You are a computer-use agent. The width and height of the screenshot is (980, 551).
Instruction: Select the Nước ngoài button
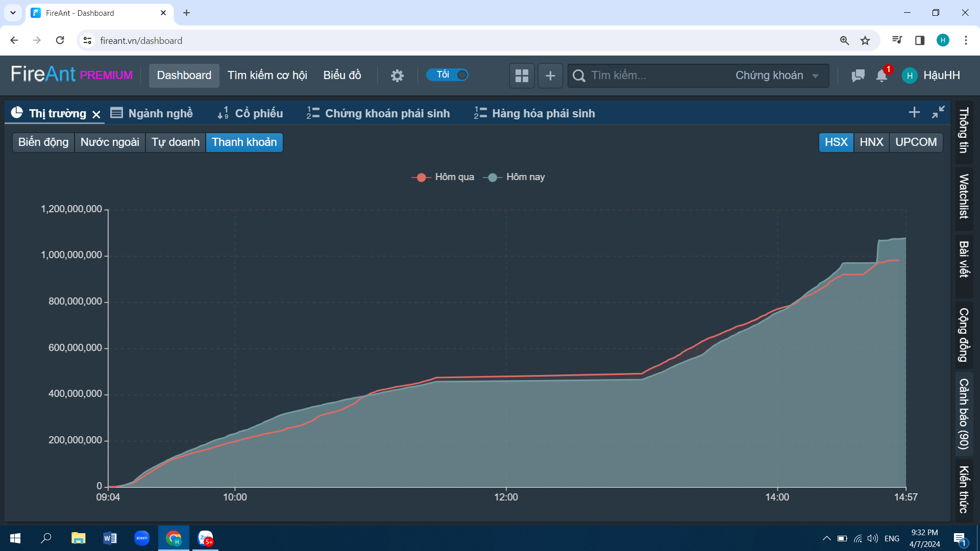110,142
